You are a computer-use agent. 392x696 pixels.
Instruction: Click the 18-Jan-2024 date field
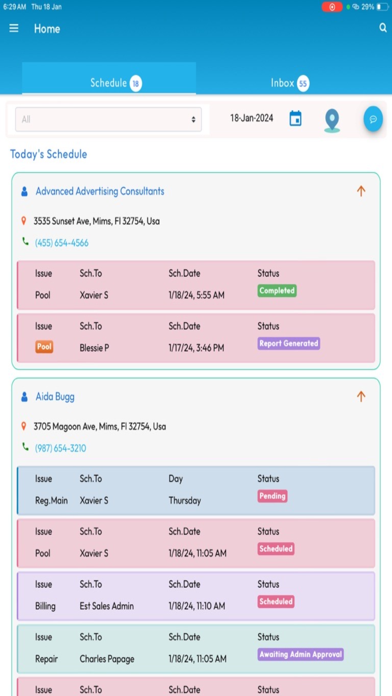[x=252, y=119]
